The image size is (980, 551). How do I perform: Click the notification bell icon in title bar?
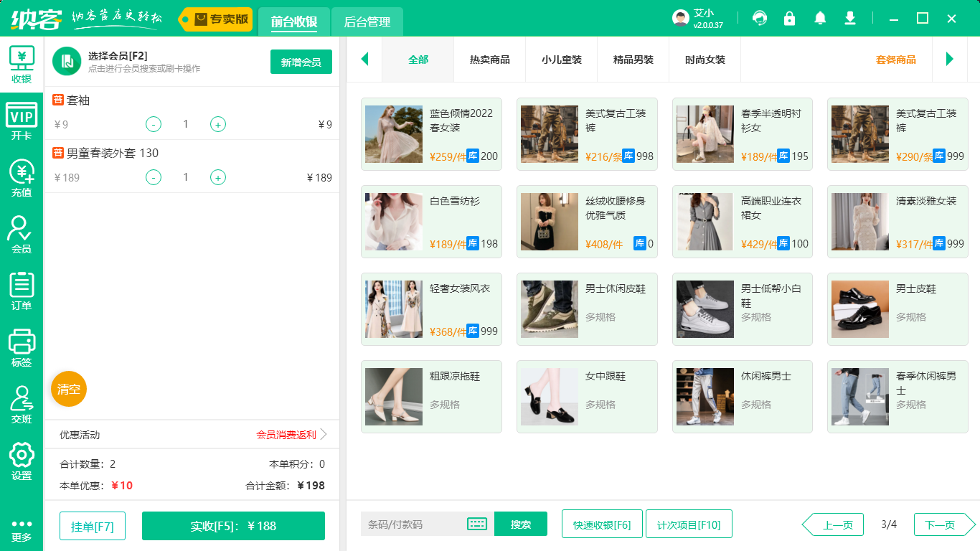tap(819, 18)
